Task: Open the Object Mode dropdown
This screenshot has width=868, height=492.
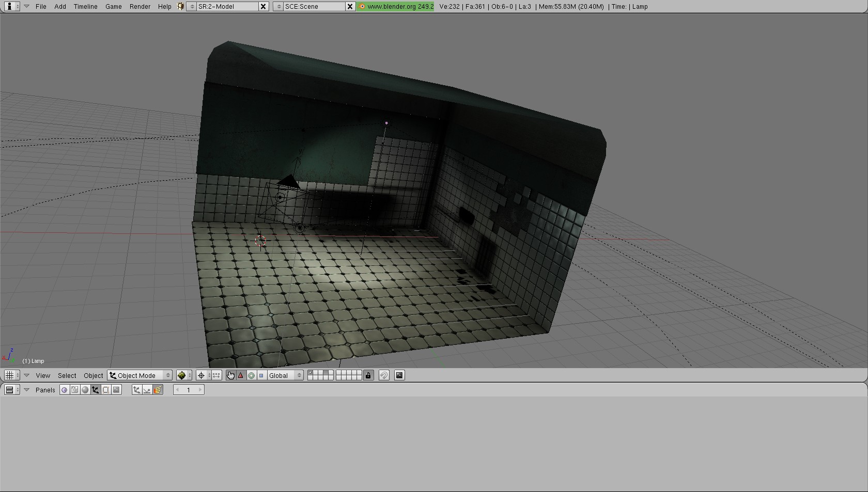Action: (140, 375)
